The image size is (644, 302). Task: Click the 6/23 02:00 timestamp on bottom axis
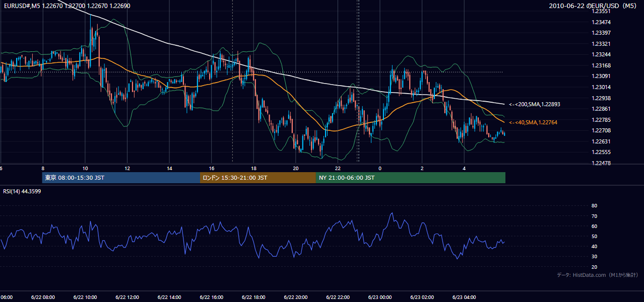(422, 297)
